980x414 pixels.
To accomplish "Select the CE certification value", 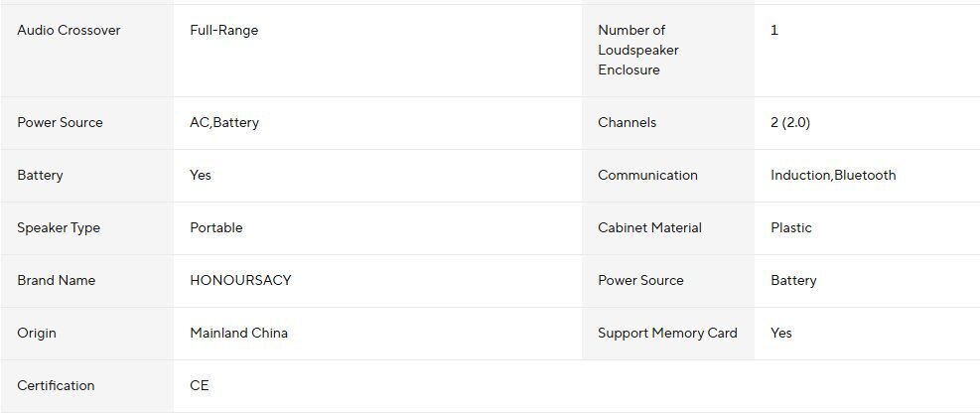I will click(199, 385).
